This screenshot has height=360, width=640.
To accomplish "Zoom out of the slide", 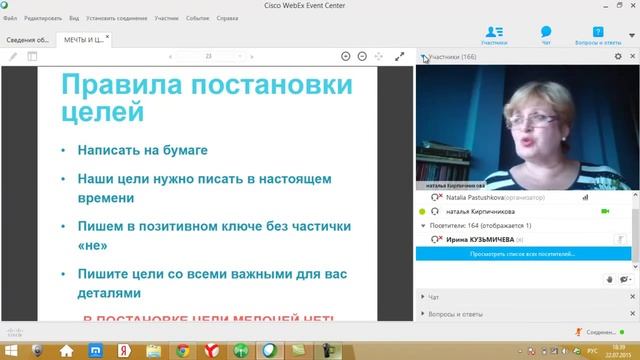I will (x=362, y=56).
